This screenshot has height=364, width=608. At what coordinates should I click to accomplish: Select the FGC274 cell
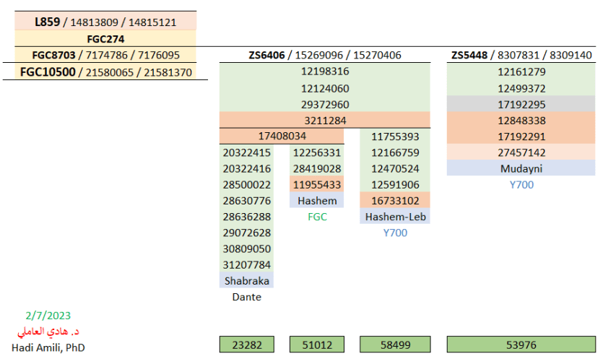(105, 39)
